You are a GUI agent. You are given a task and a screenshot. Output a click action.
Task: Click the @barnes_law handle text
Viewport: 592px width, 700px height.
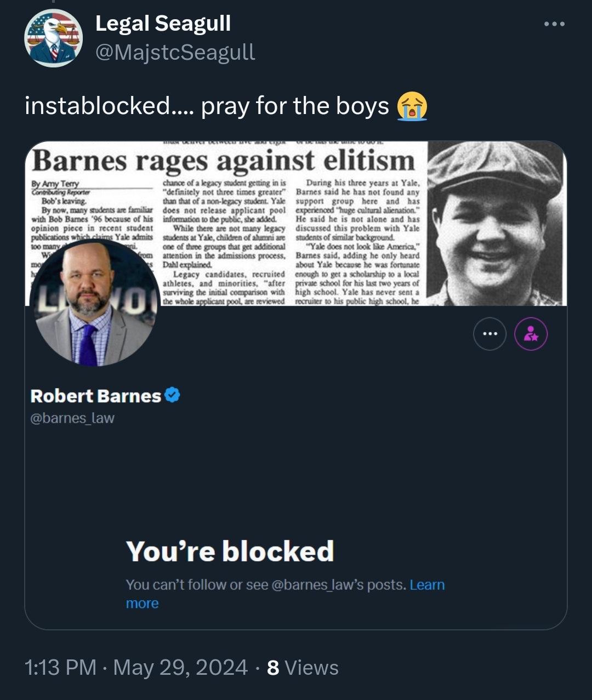point(72,418)
